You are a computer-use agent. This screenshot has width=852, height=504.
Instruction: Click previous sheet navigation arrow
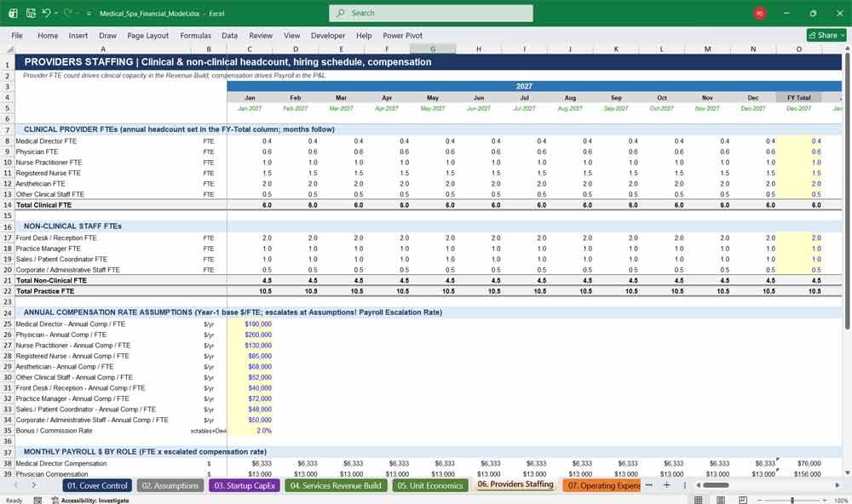point(16,485)
